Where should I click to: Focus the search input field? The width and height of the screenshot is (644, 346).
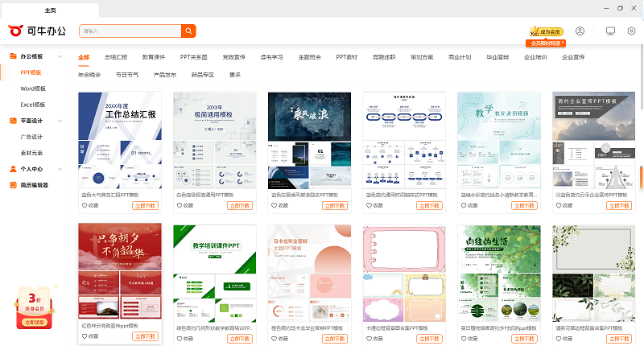(129, 31)
